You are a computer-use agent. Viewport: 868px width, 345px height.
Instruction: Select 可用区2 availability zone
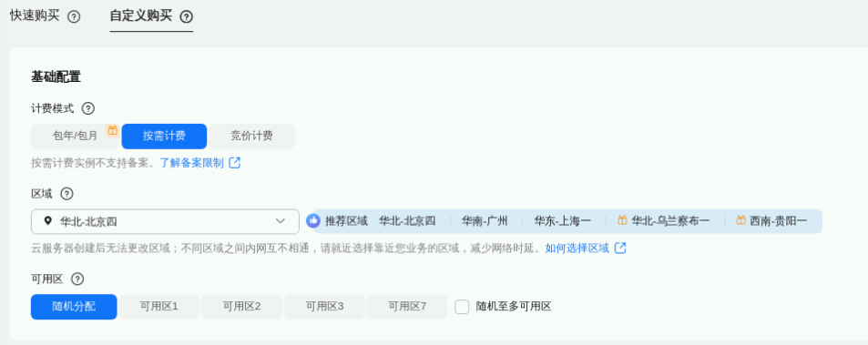coord(242,307)
